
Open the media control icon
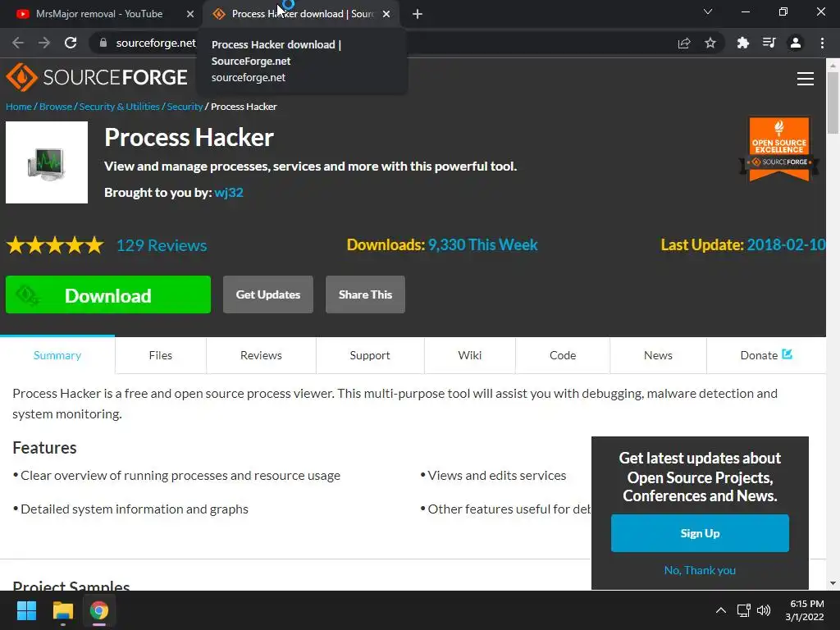point(769,43)
